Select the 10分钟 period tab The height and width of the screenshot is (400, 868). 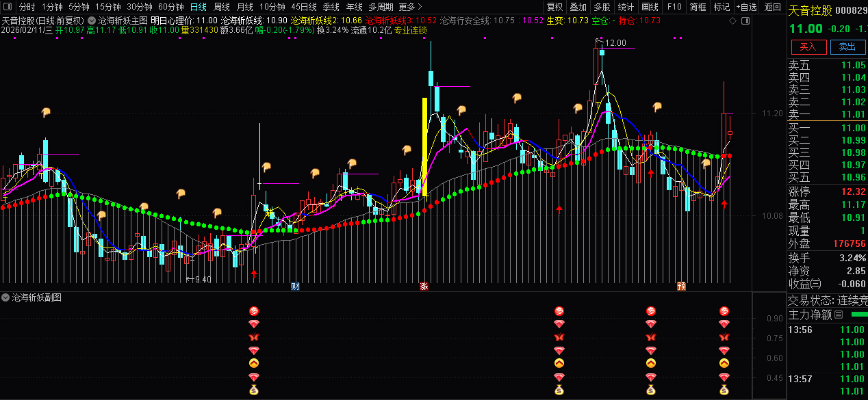click(272, 7)
